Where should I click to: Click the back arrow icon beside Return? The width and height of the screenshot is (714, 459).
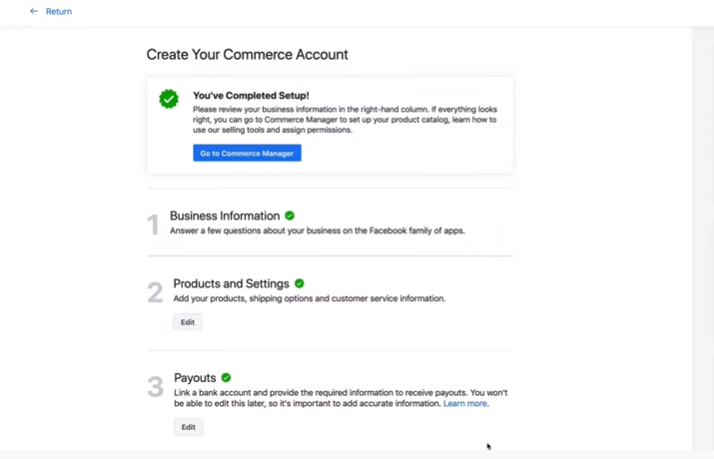pos(34,11)
